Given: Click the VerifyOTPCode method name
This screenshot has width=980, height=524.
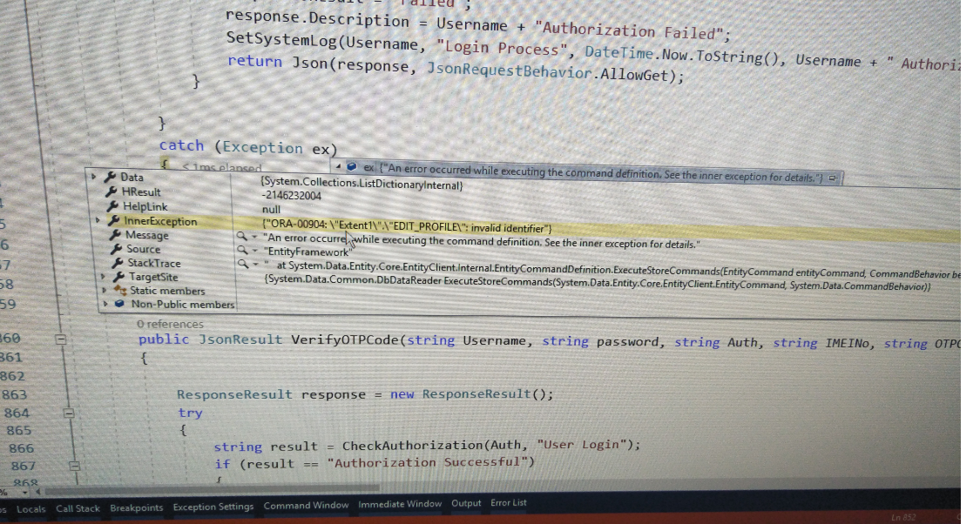Looking at the screenshot, I should [344, 340].
